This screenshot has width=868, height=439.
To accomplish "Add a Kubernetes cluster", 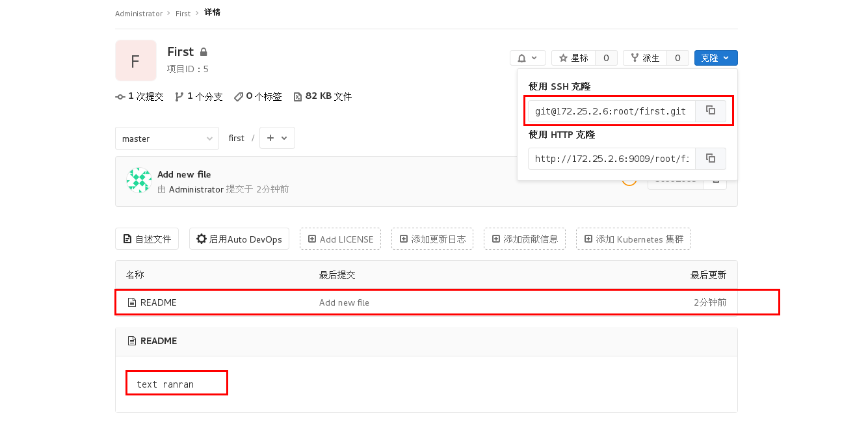I will (633, 239).
